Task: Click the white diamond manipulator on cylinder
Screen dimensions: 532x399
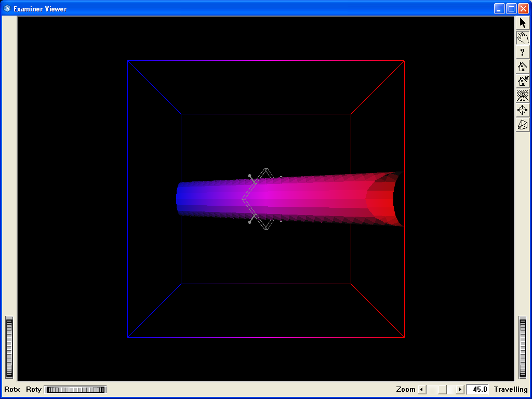Action: (x=265, y=199)
